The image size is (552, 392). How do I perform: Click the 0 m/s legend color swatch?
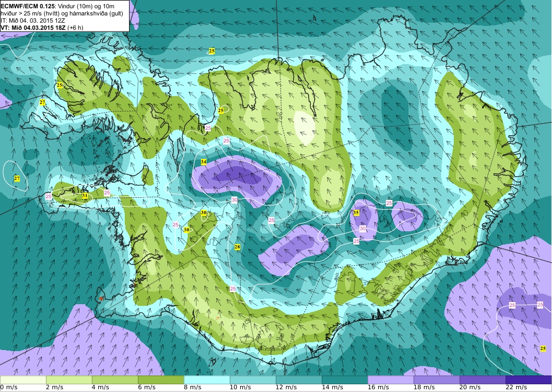pyautogui.click(x=23, y=380)
